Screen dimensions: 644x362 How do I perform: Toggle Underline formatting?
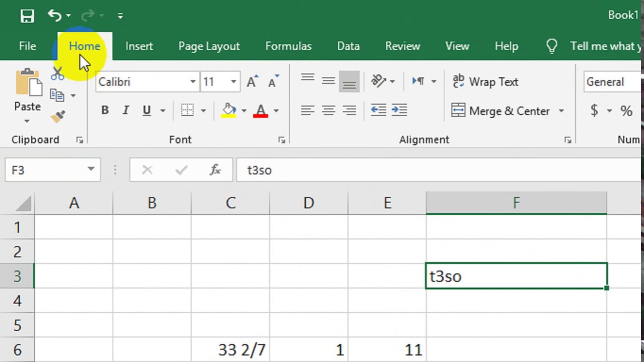[x=146, y=111]
